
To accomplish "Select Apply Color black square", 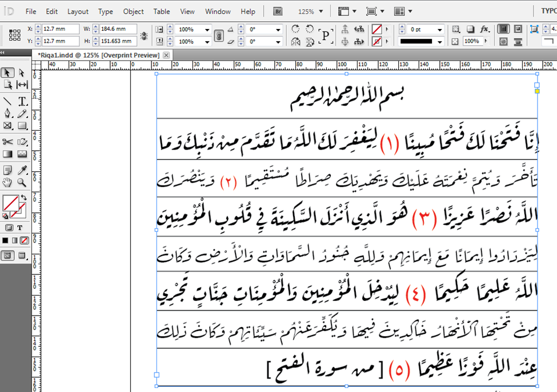I will point(5,241).
